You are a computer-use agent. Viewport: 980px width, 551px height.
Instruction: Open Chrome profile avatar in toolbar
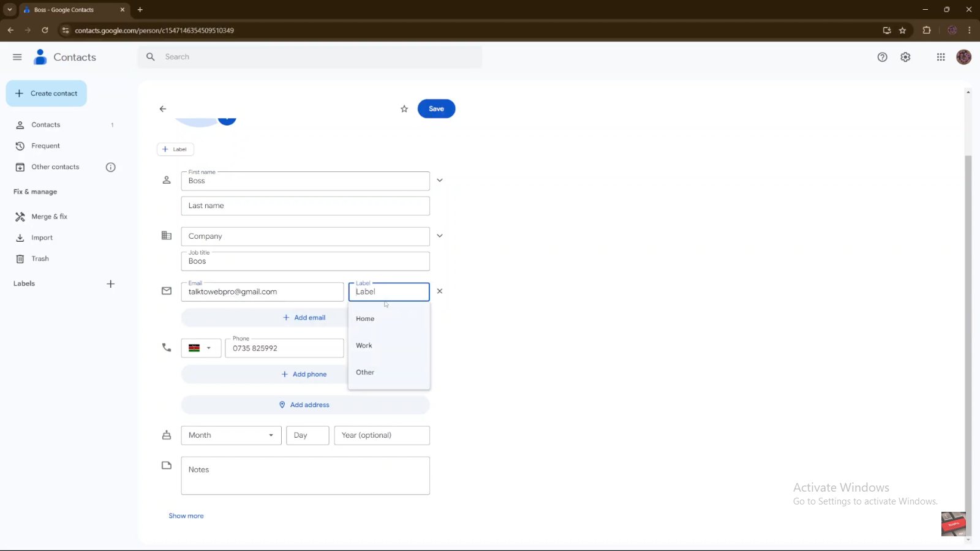pos(952,30)
